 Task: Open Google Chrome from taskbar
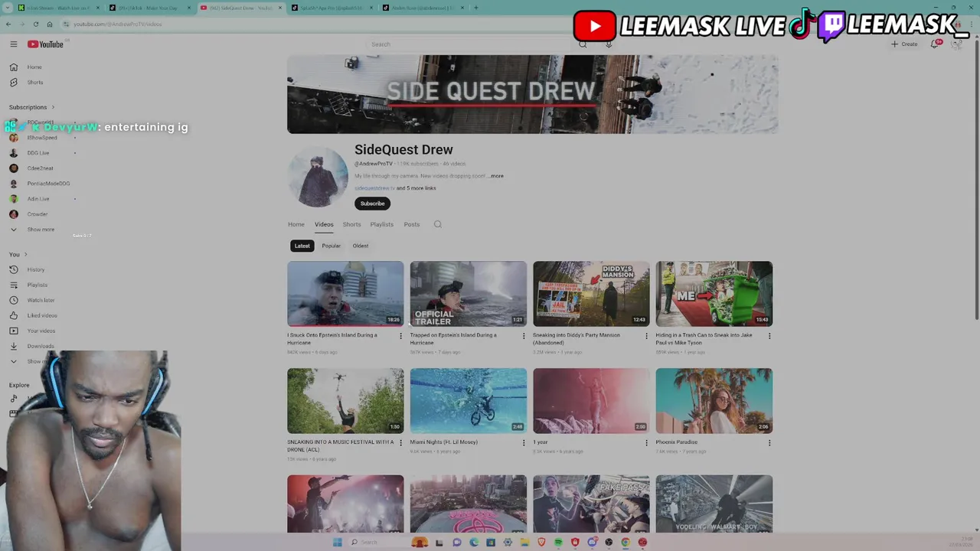point(626,542)
